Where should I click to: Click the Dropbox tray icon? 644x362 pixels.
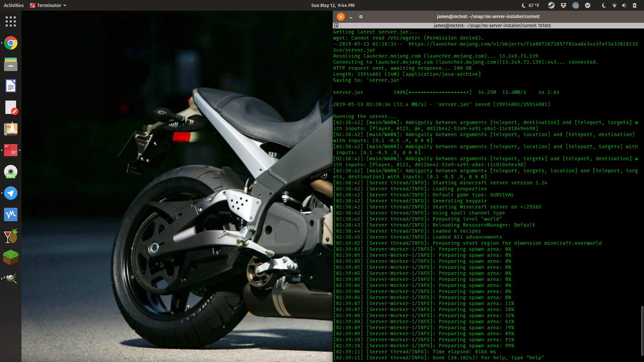pyautogui.click(x=563, y=5)
